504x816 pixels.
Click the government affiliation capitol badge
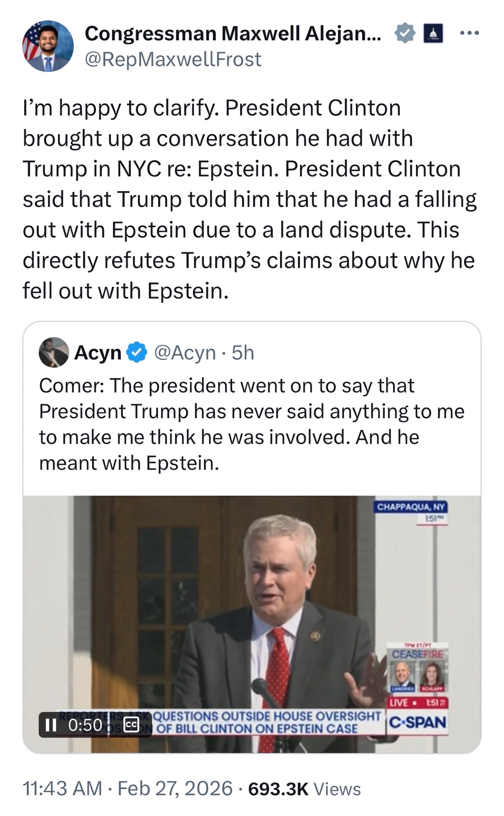[433, 33]
